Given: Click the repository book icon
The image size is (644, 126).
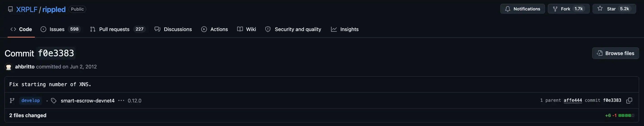Looking at the screenshot, I should pos(10,9).
